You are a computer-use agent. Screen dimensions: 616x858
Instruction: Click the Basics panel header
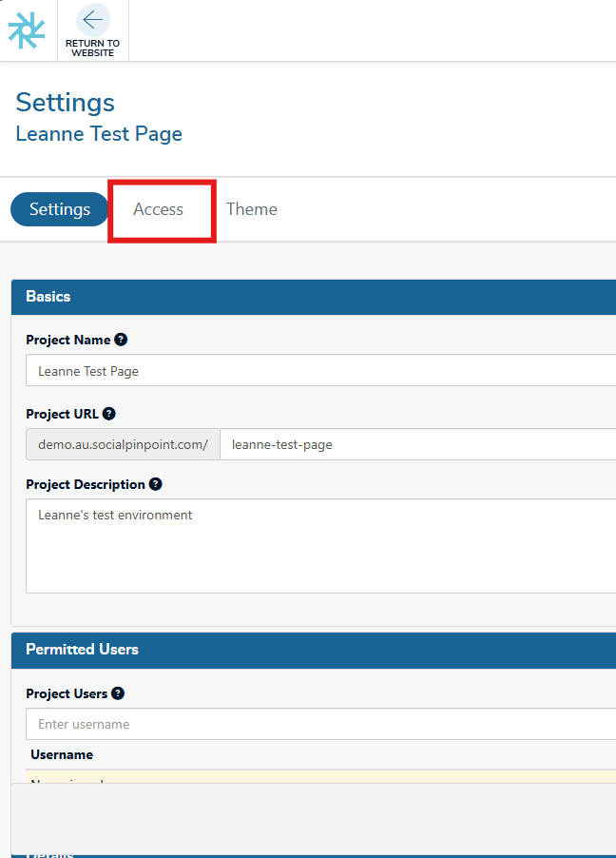click(x=313, y=297)
